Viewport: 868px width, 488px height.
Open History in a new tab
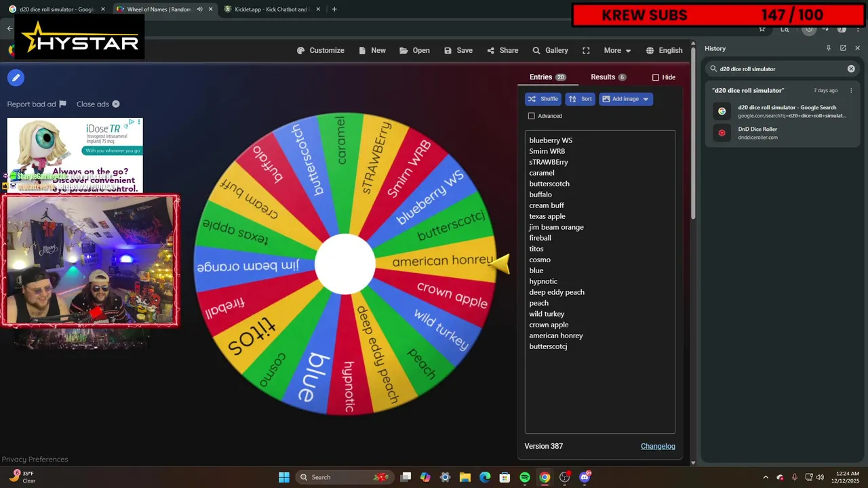(x=843, y=48)
